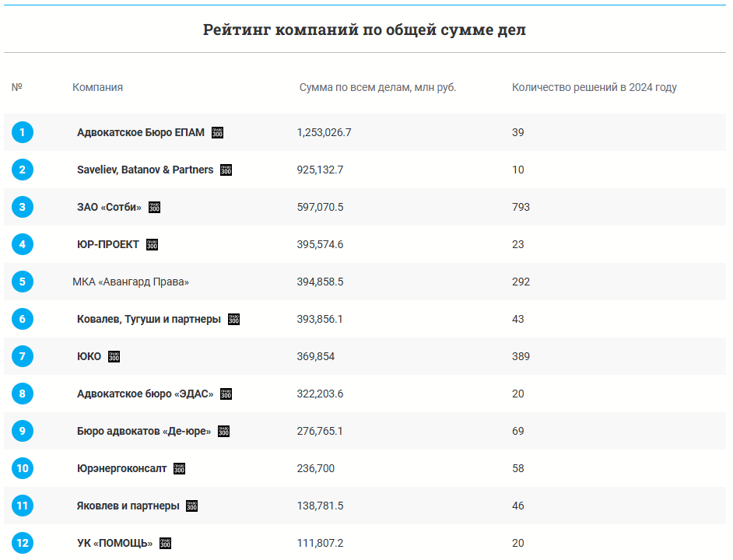Image resolution: width=733 pixels, height=560 pixels.
Task: Select the sum value 111,807.2
Action: tap(321, 543)
